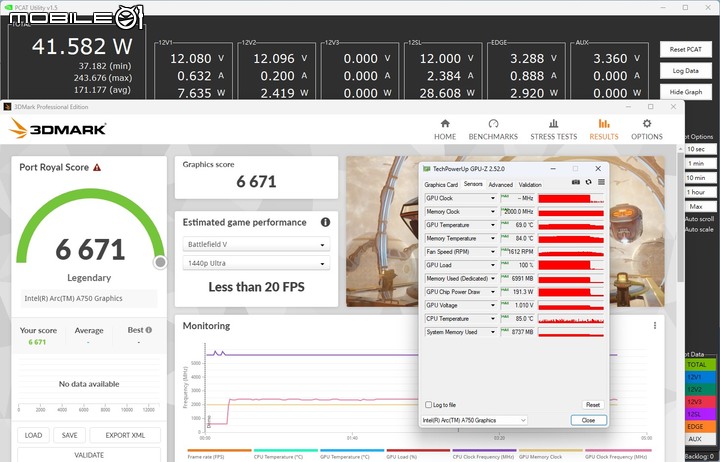This screenshot has width=720, height=462.
Task: Expand the GPU Temperature sensor dropdown
Action: (x=493, y=225)
